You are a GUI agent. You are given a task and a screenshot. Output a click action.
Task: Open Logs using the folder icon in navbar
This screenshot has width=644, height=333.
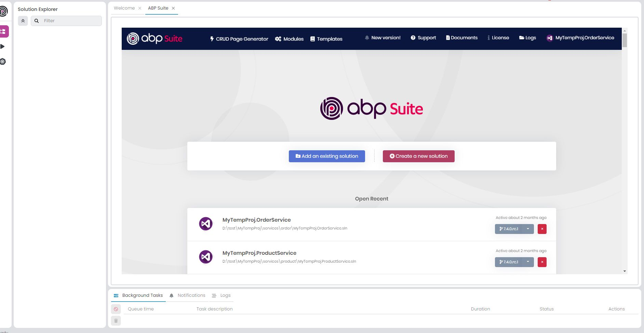tap(527, 38)
